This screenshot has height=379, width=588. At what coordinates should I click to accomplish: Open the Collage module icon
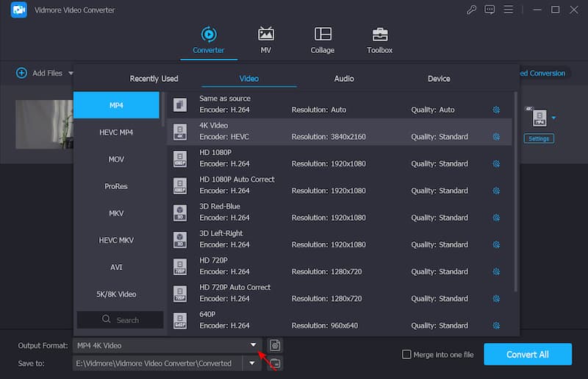tap(322, 35)
